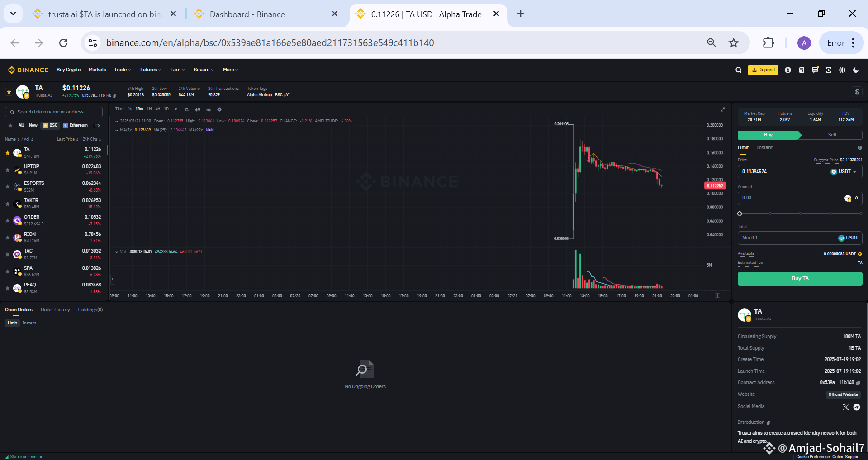The image size is (868, 460).
Task: Show favorites filter star in token list
Action: (x=10, y=126)
